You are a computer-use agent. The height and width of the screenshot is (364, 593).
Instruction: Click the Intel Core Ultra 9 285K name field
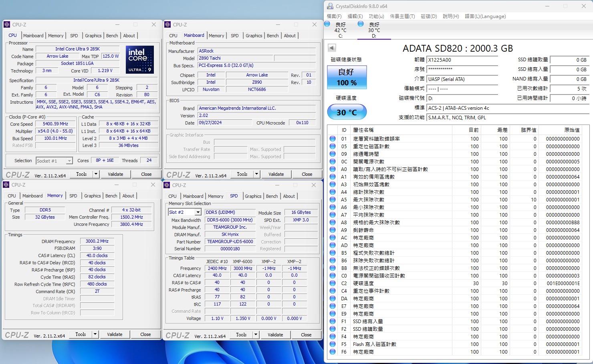[78, 49]
